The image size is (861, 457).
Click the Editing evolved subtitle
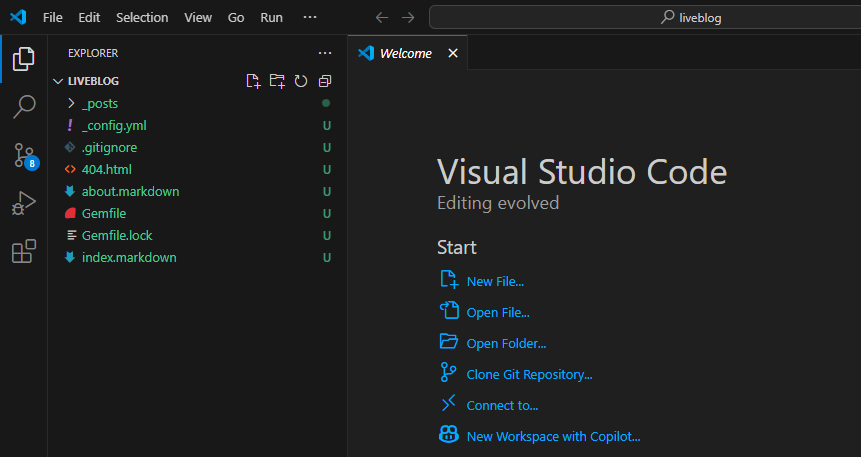coord(498,203)
